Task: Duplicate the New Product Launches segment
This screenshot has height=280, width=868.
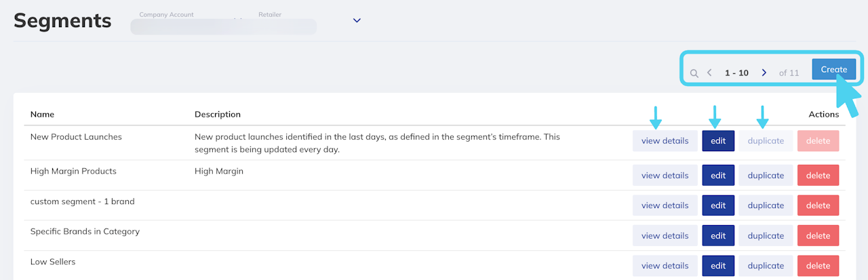Action: tap(766, 141)
